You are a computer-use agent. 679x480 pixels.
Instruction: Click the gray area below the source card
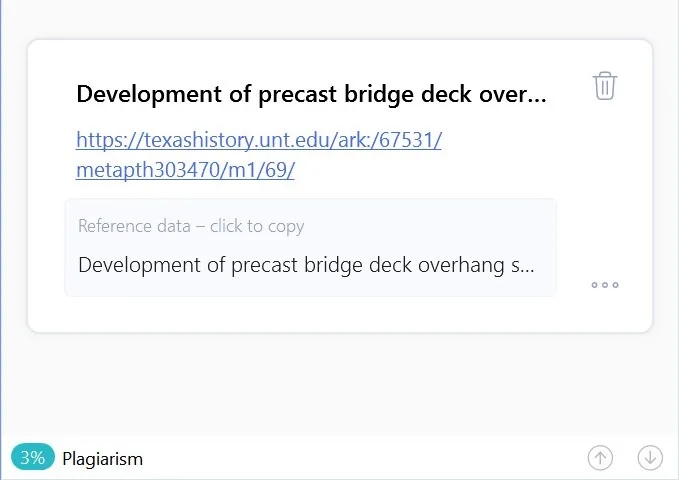[x=340, y=385]
